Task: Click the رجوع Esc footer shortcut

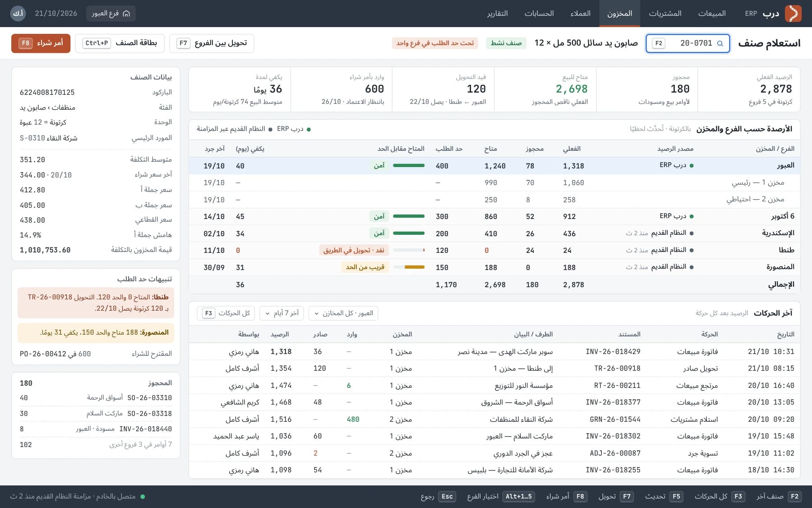Action: click(438, 497)
